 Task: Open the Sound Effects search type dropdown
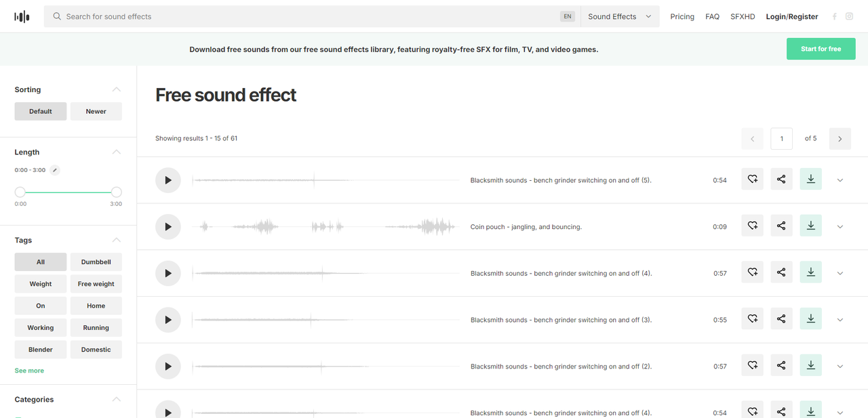point(620,16)
